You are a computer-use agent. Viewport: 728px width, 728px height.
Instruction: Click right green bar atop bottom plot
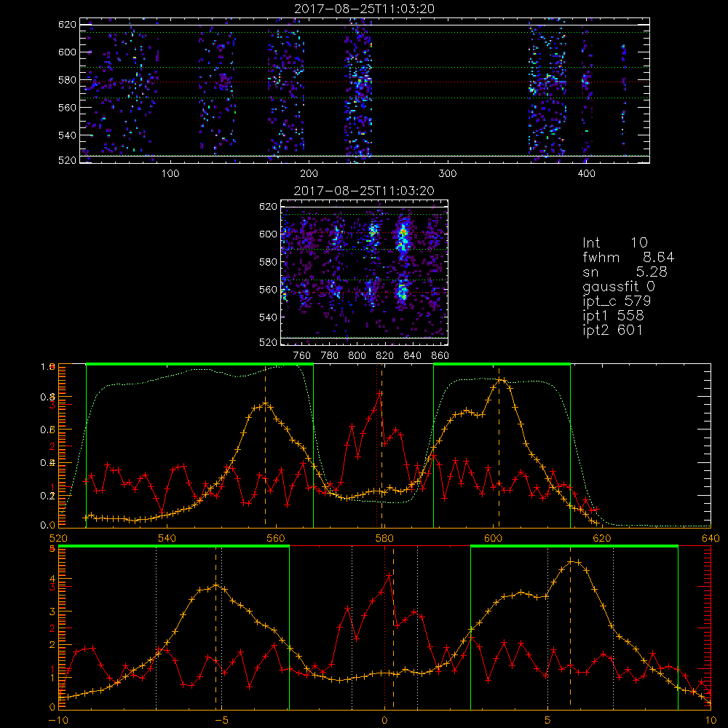(574, 546)
